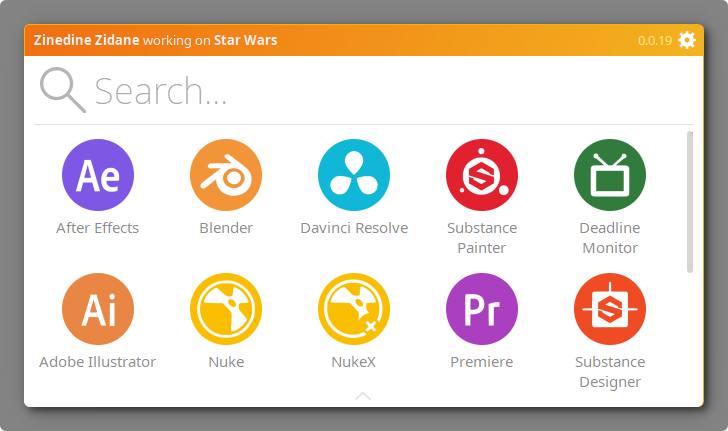Click the Adobe Illustrator text label
728x431 pixels.
[98, 362]
